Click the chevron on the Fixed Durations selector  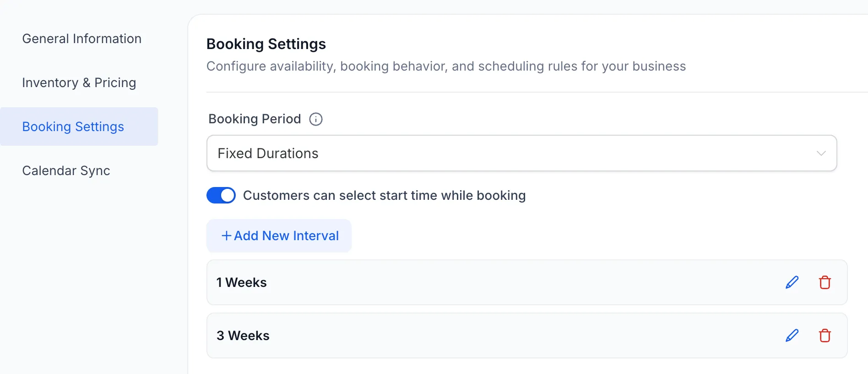tap(821, 153)
